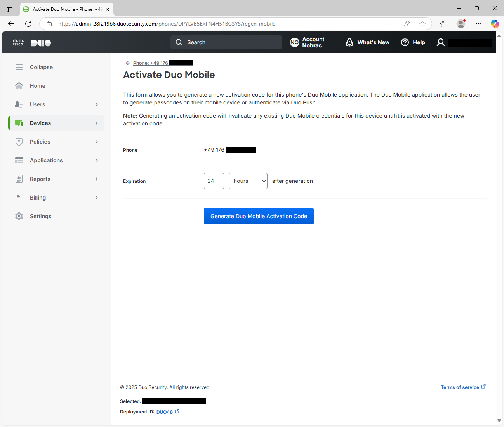Viewport: 504px width, 427px height.
Task: Open a new browser tab
Action: [122, 9]
